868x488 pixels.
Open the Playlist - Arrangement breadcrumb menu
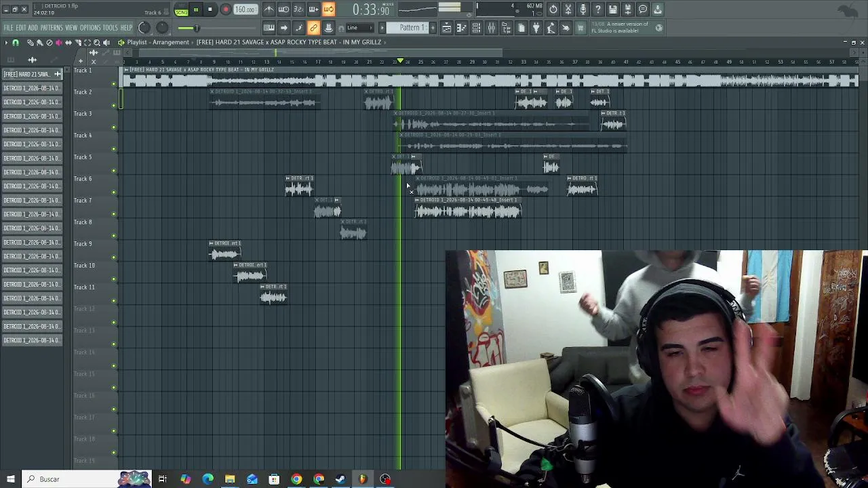(x=158, y=42)
